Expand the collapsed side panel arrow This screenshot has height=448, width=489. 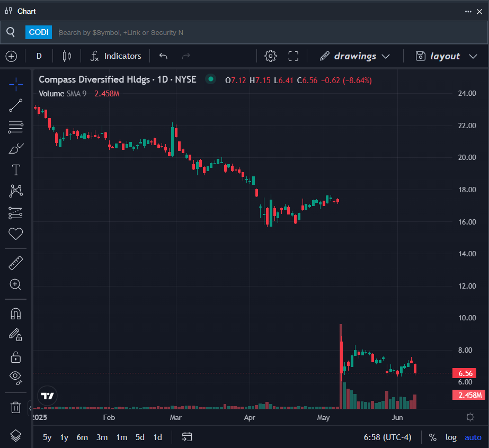point(30,408)
